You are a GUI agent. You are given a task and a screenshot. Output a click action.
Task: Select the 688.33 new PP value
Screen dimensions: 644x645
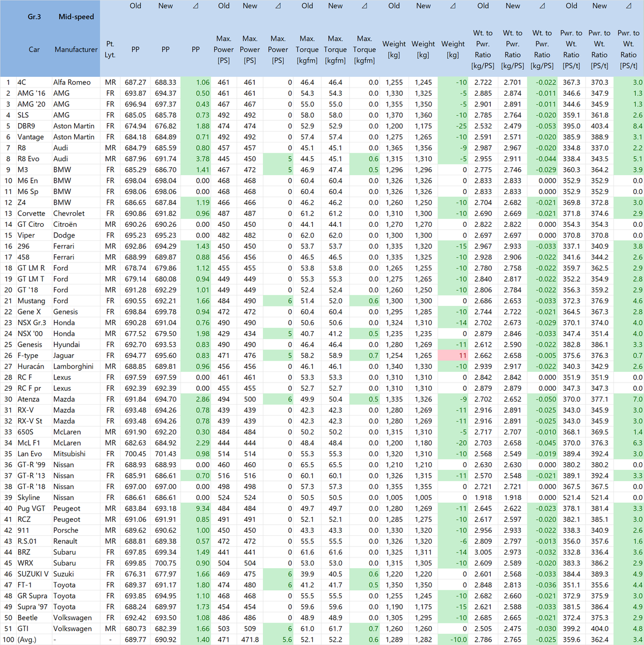[166, 82]
